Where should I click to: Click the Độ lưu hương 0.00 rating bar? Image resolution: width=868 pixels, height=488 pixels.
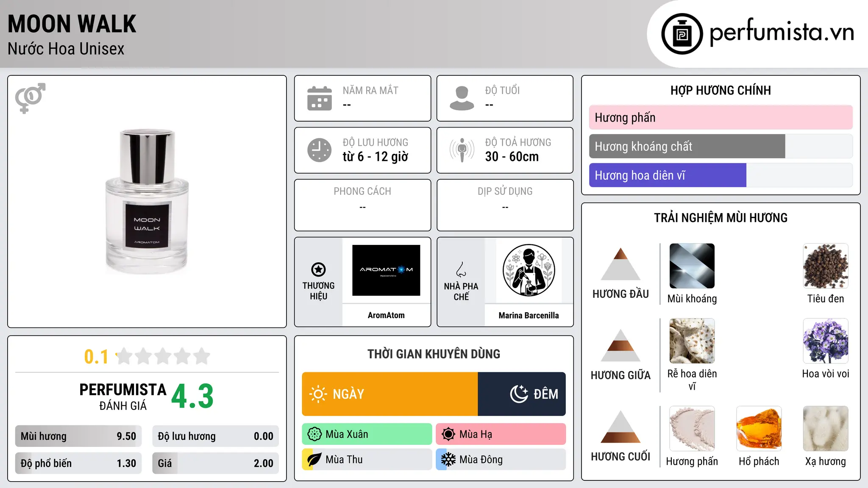[x=216, y=436]
